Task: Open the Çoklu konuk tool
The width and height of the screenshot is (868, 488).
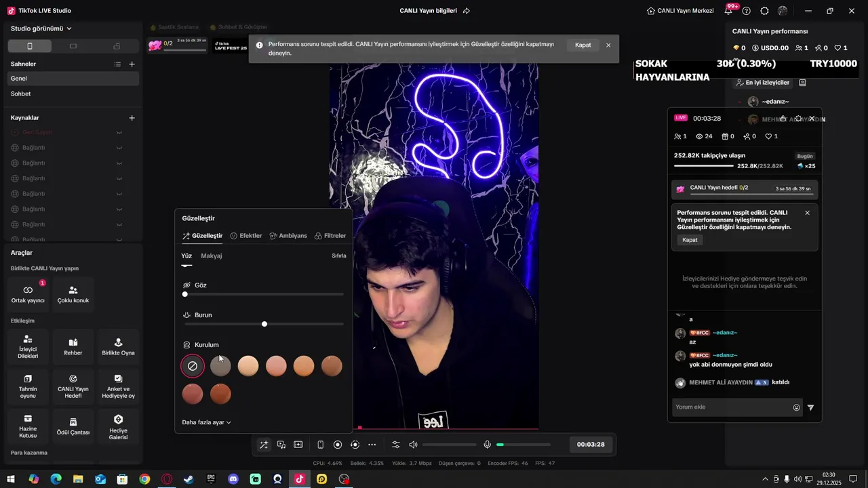Action: [x=73, y=293]
